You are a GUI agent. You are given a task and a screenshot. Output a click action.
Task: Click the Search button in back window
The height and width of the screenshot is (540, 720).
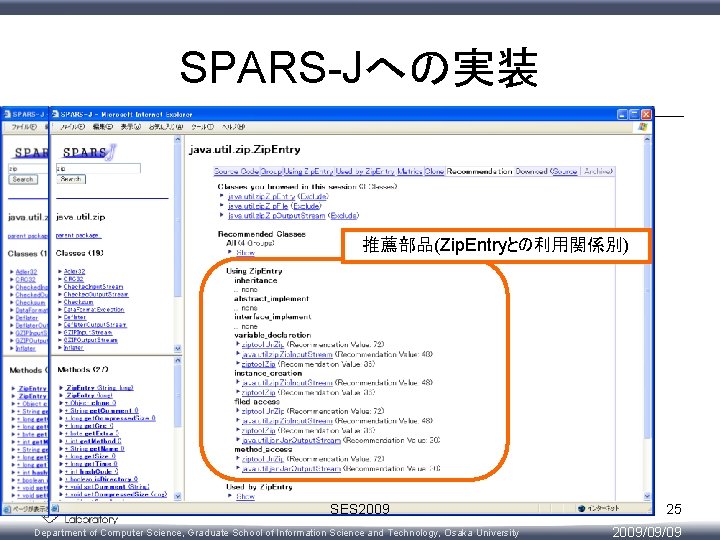click(x=23, y=180)
